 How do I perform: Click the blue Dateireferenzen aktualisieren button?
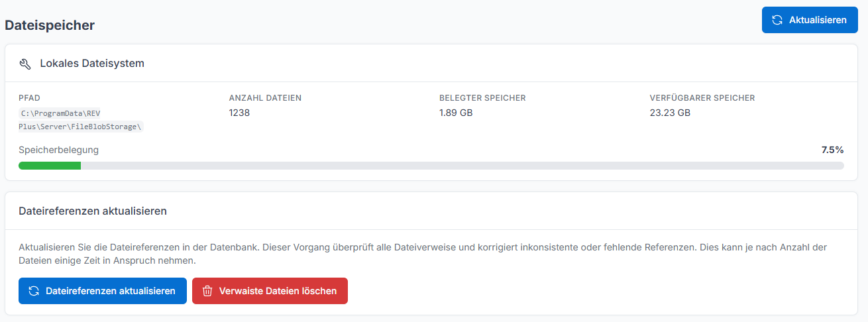point(103,291)
